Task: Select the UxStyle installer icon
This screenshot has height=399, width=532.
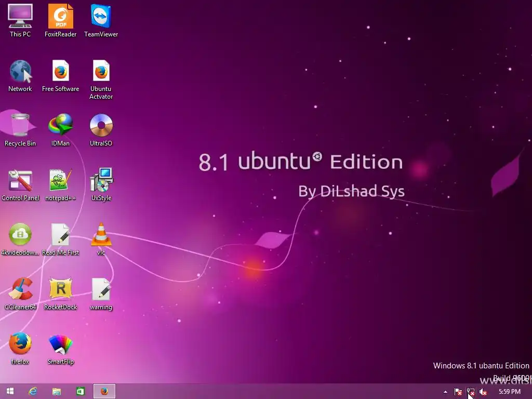Action: click(101, 184)
